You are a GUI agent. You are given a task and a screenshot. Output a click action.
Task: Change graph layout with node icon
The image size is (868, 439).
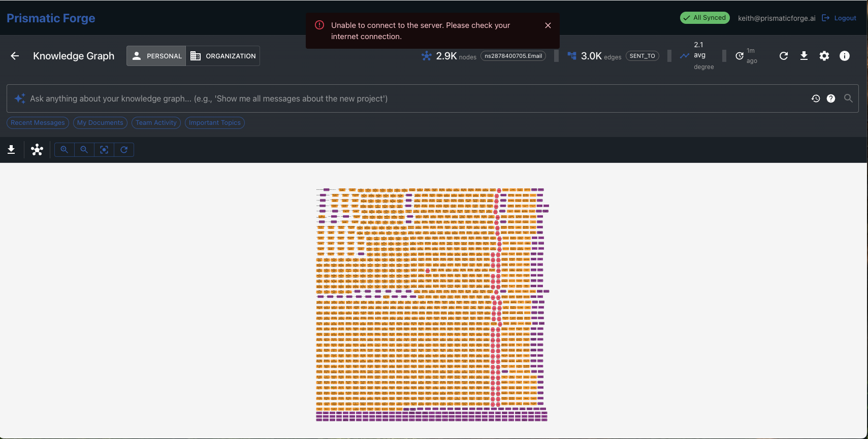point(37,150)
